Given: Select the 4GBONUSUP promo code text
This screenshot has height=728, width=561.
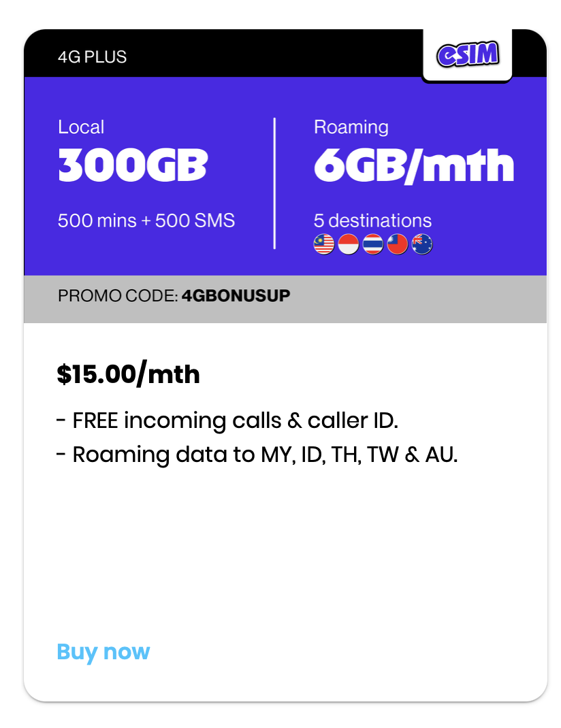Looking at the screenshot, I should (x=236, y=296).
